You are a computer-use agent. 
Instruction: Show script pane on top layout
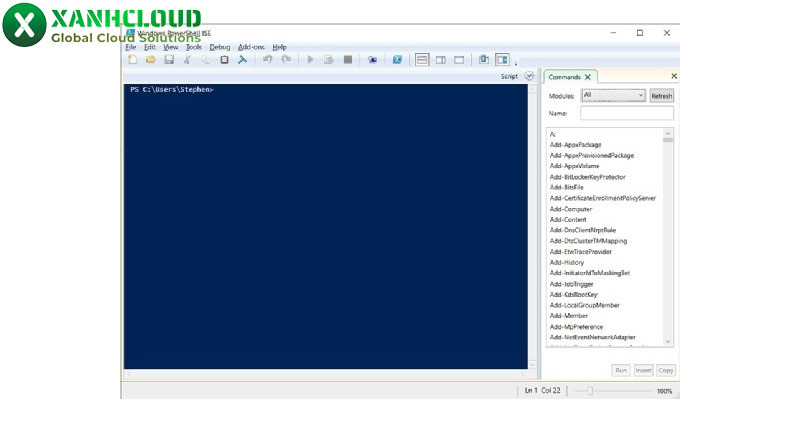422,60
